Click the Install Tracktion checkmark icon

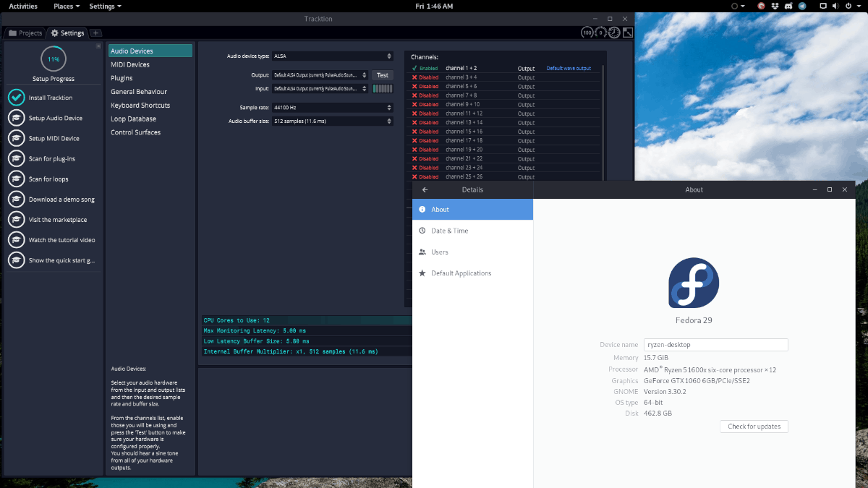click(16, 98)
